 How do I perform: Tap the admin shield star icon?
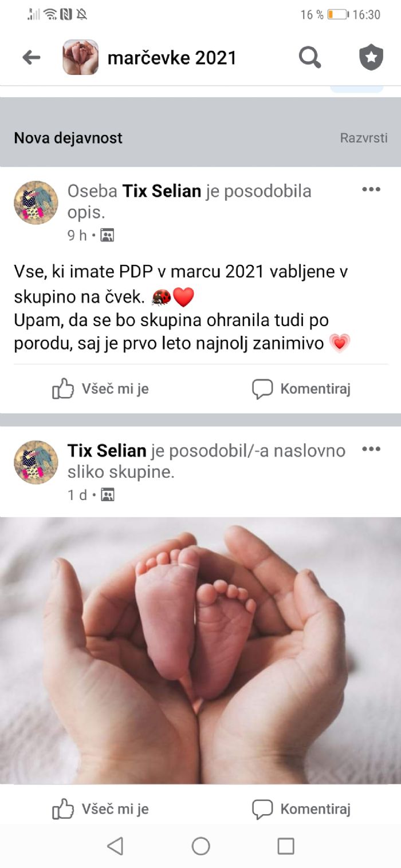(371, 57)
